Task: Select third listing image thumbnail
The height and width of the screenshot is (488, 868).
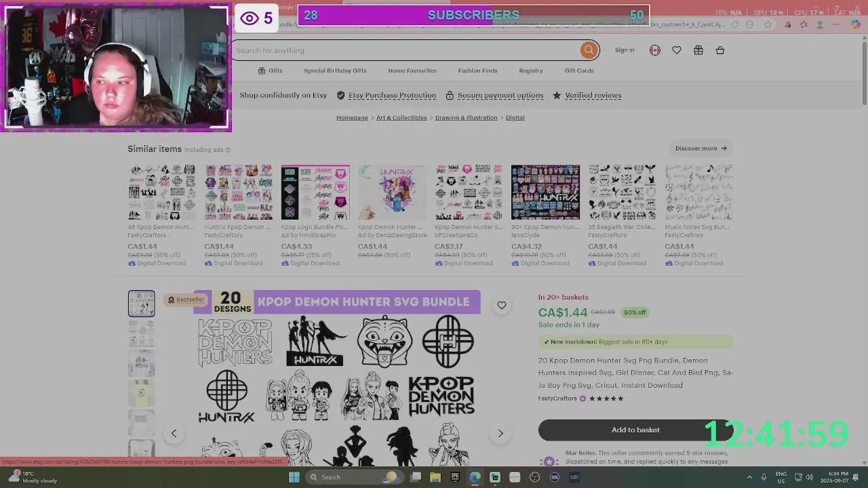Action: point(142,363)
